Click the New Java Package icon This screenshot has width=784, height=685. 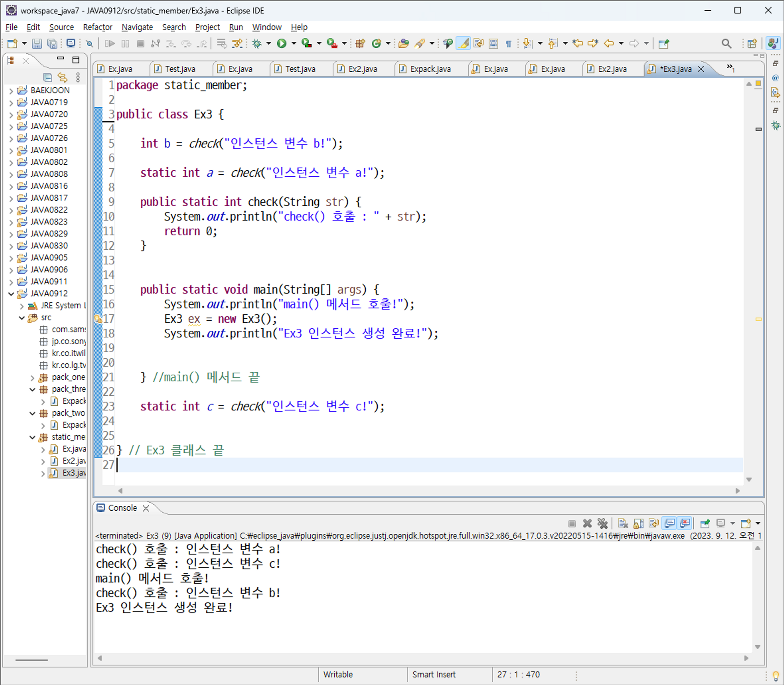pyautogui.click(x=360, y=43)
